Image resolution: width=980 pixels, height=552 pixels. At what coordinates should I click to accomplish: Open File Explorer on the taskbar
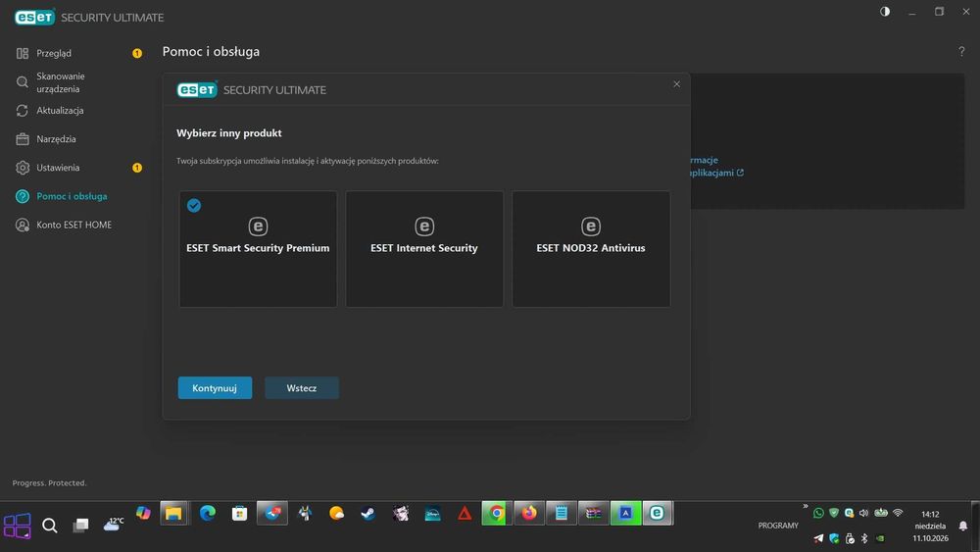[x=173, y=513]
